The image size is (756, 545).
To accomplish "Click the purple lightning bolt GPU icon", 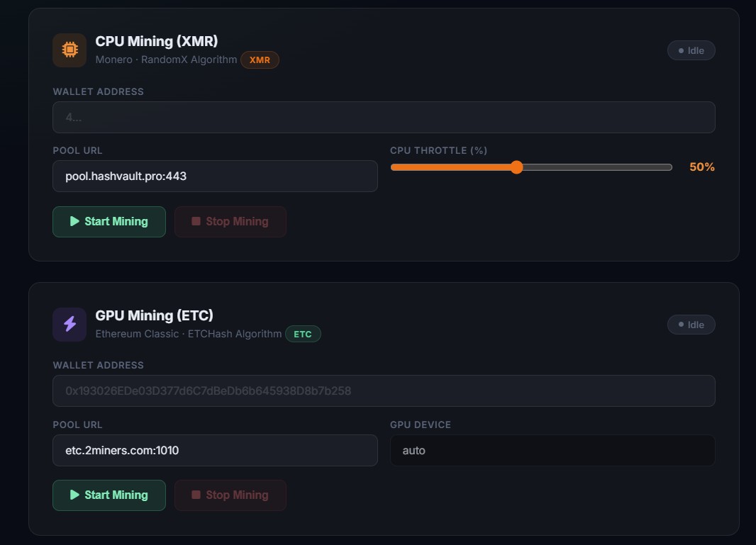I will coord(70,325).
